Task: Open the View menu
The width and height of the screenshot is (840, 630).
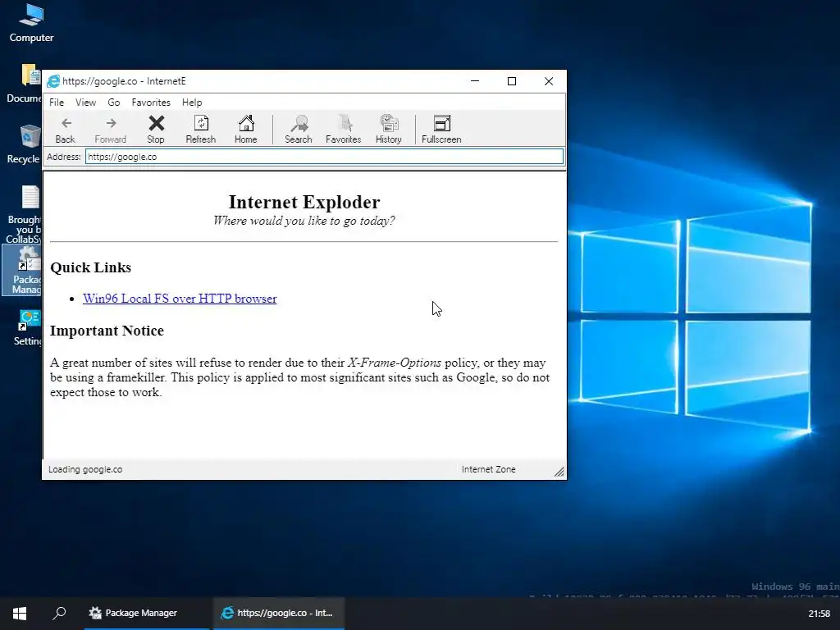Action: click(x=85, y=103)
